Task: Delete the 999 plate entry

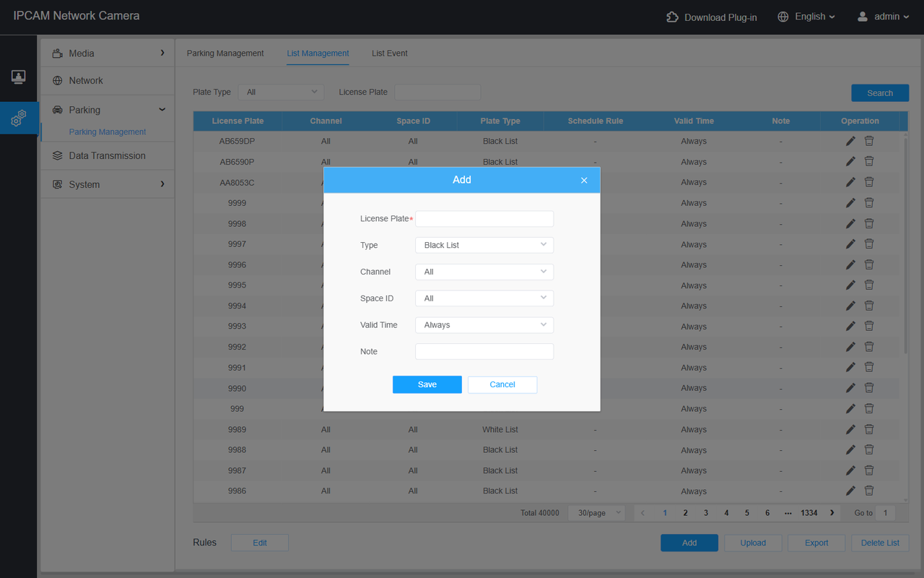Action: tap(869, 408)
